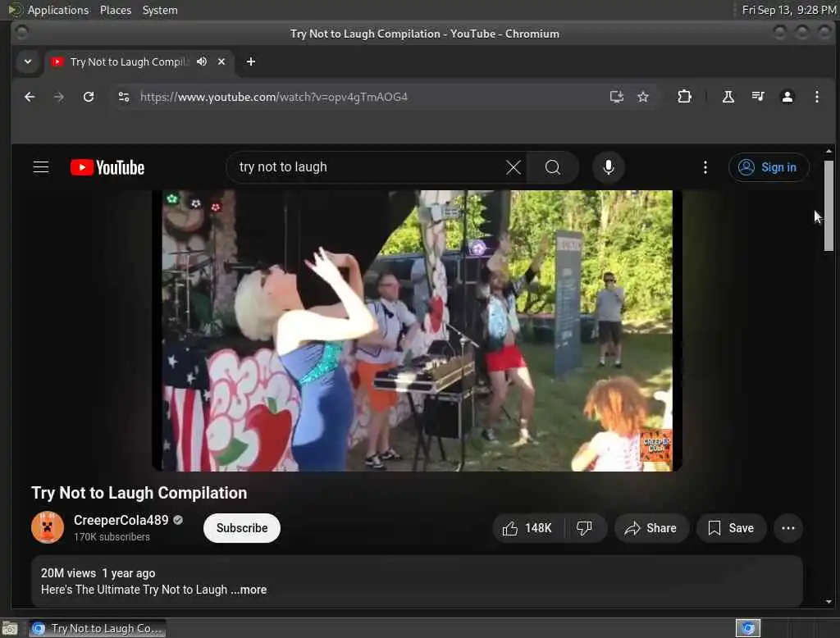This screenshot has height=638, width=840.
Task: Open CreeperCola489 channel name link
Action: tap(121, 520)
